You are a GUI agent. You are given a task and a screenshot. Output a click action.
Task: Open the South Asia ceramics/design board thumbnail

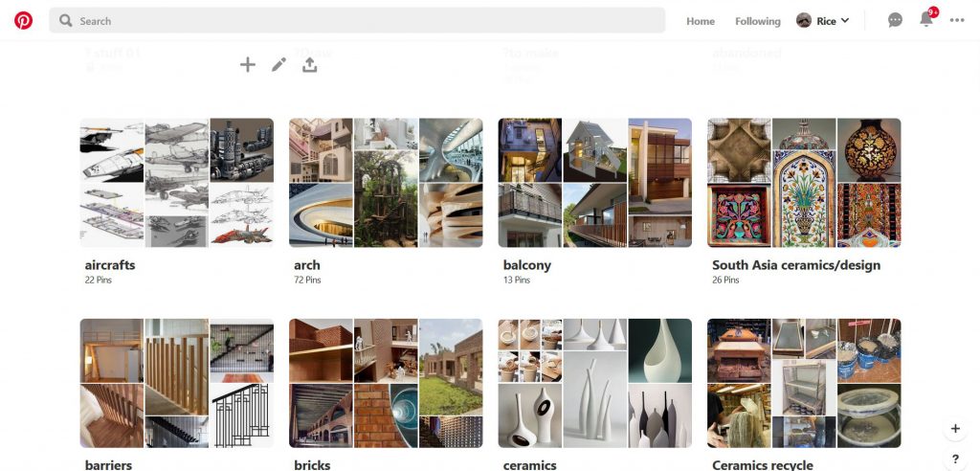click(804, 183)
